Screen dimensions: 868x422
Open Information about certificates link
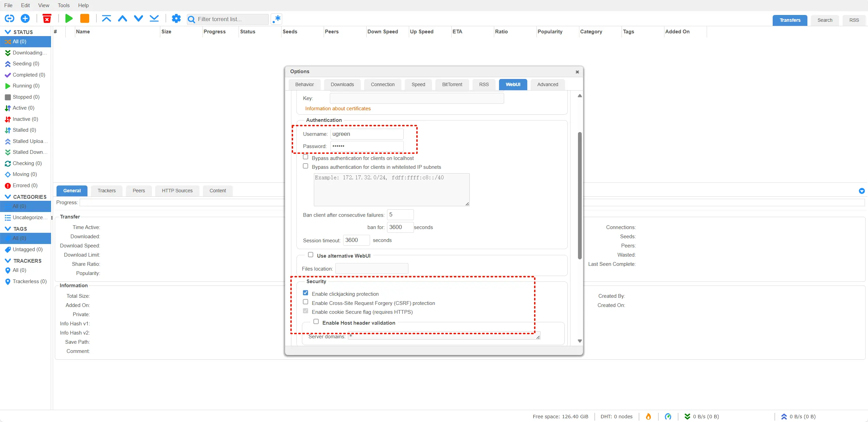tap(338, 109)
